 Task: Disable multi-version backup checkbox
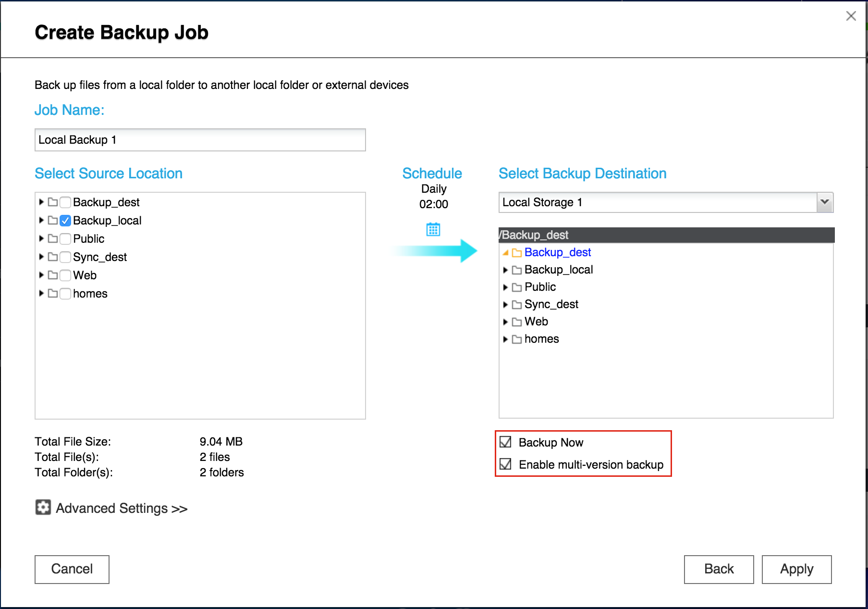505,464
